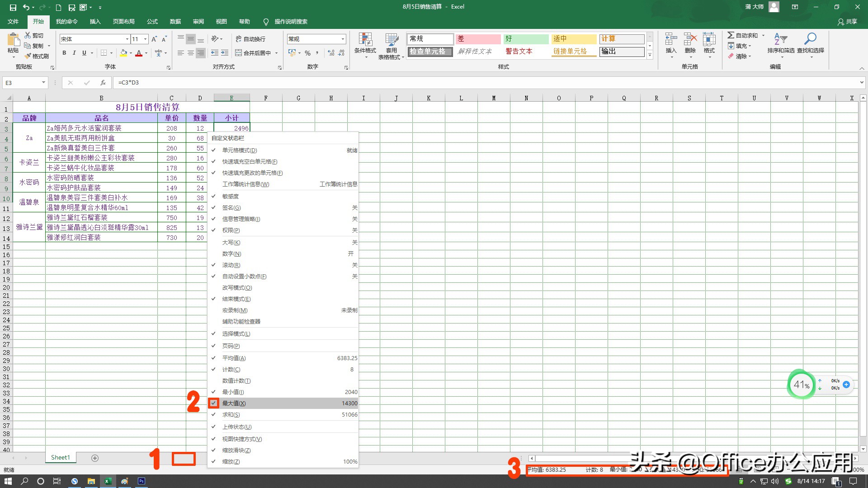The width and height of the screenshot is (868, 488).
Task: Expand the 自动求和 dropdown arrow
Action: pos(763,35)
